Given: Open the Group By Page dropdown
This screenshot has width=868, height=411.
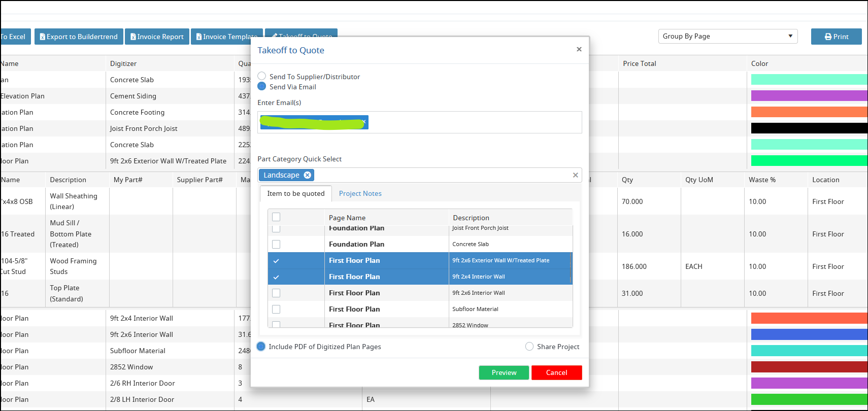Looking at the screenshot, I should pyautogui.click(x=728, y=36).
